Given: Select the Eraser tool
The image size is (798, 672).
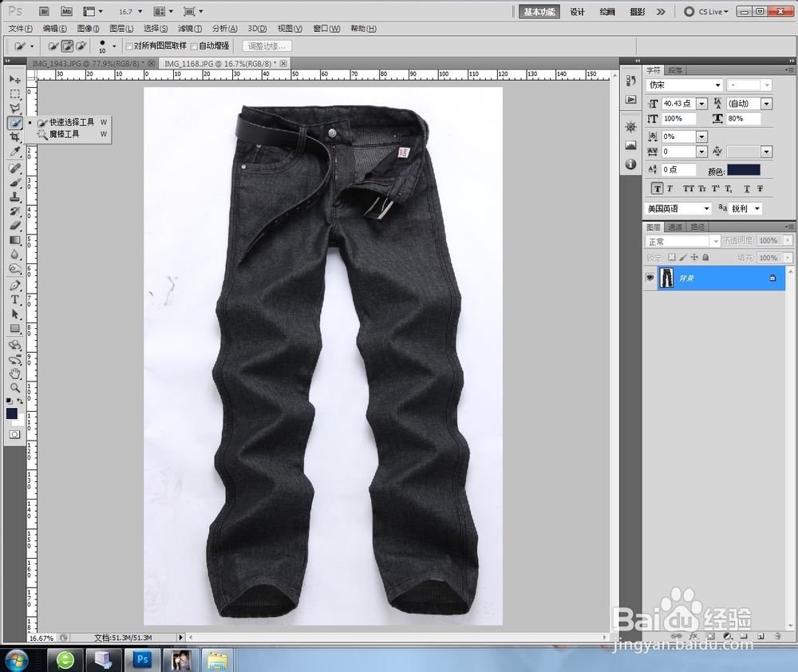Looking at the screenshot, I should click(14, 226).
